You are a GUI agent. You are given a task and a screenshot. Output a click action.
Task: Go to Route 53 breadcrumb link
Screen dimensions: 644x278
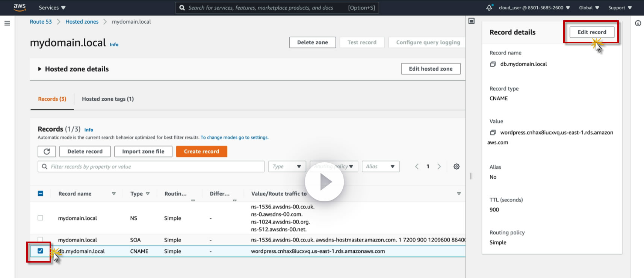[41, 22]
